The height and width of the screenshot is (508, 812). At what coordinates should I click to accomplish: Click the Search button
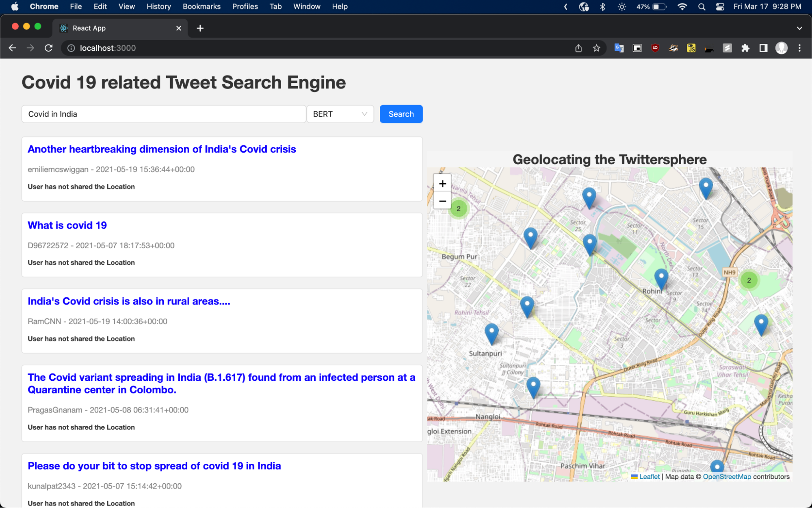401,114
